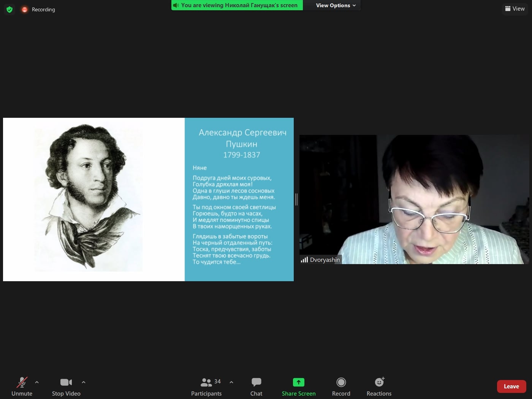Open the Chat panel

click(256, 386)
